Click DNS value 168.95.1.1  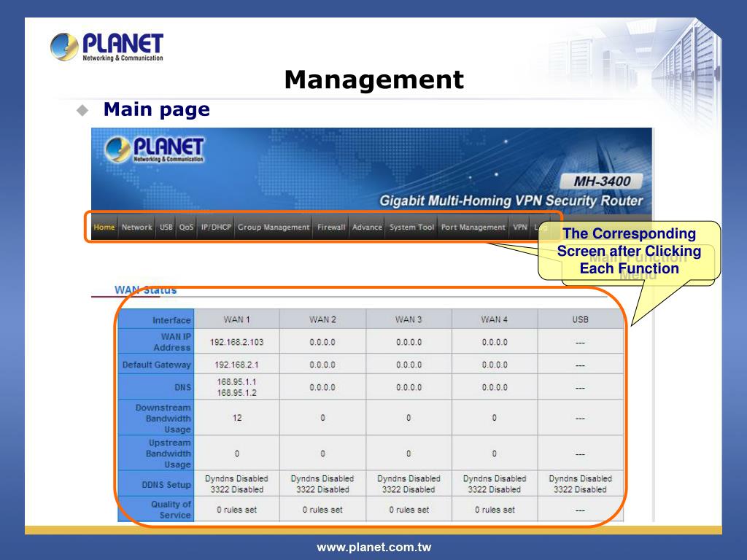[237, 382]
